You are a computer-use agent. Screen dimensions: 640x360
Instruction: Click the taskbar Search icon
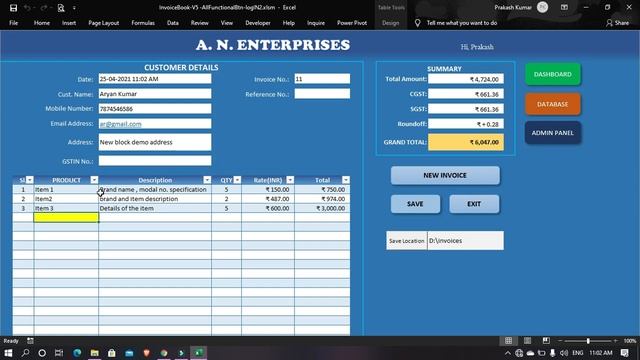[x=25, y=353]
